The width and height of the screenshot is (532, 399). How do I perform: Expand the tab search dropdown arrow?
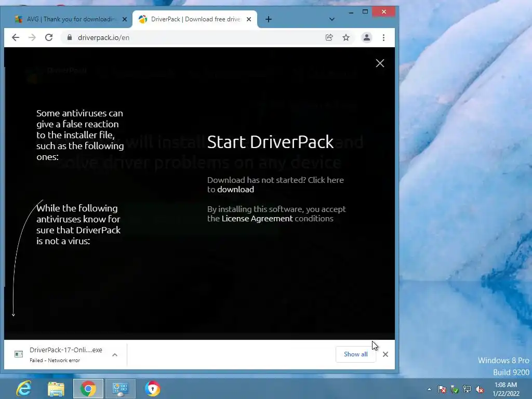tap(332, 19)
